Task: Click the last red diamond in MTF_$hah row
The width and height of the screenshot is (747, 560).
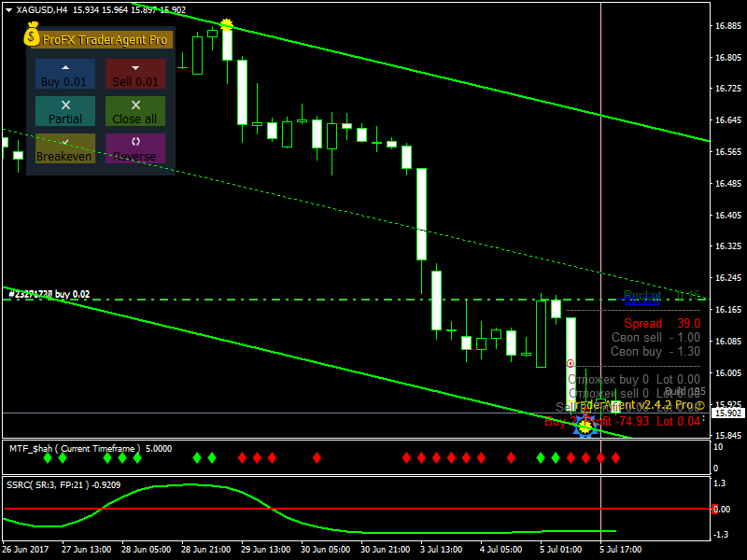Action: (615, 458)
